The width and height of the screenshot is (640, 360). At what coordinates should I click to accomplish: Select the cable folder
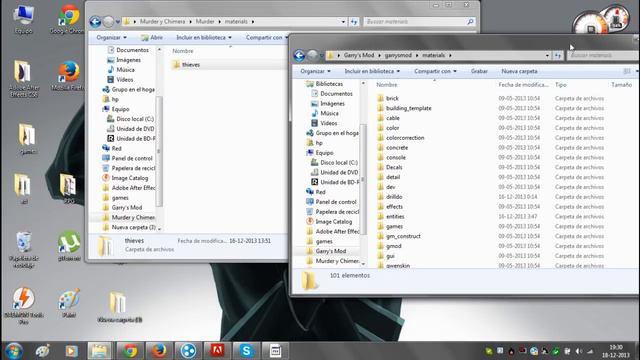393,118
